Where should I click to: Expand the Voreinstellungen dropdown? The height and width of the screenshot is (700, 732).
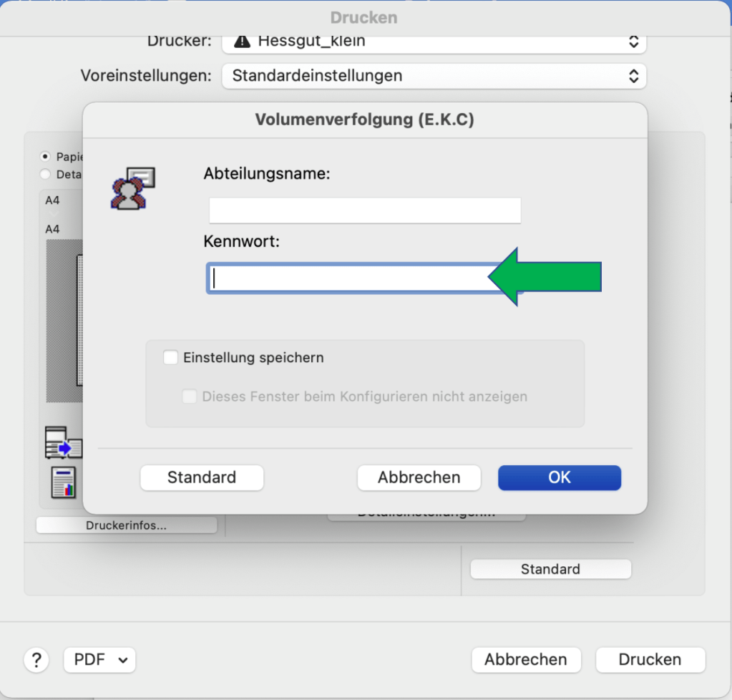[x=434, y=76]
